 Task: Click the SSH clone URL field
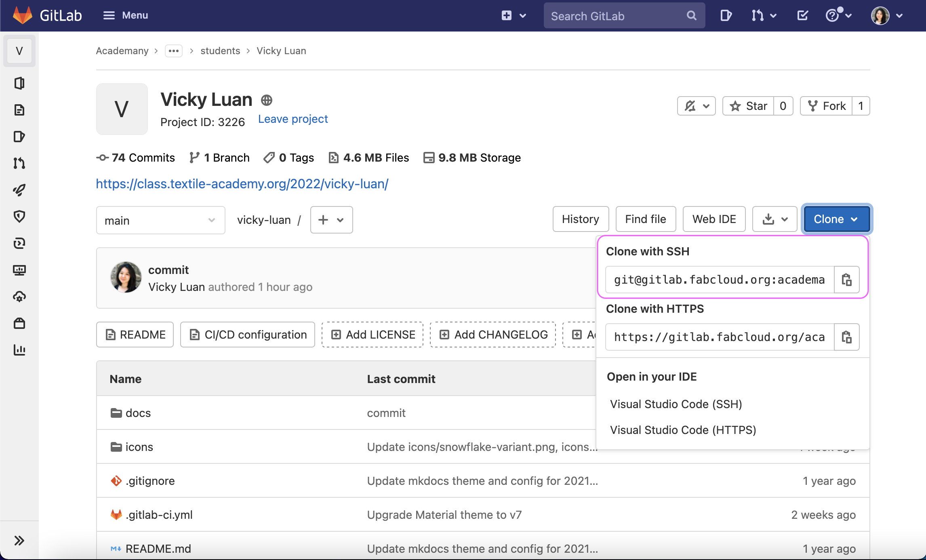720,280
